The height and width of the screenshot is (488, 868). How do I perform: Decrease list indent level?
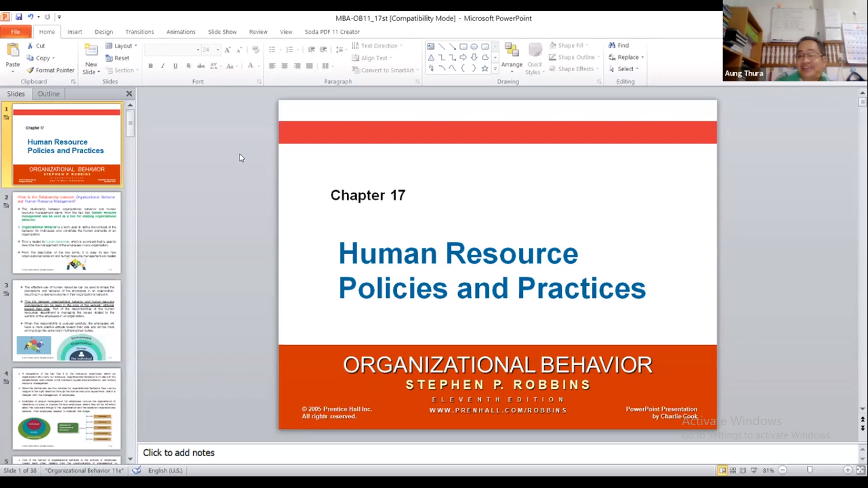point(311,50)
